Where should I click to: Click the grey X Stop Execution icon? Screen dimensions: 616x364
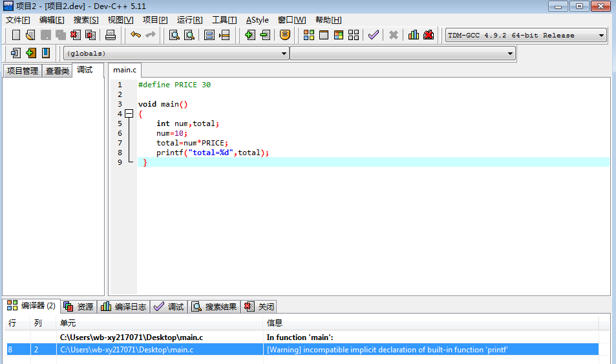[x=393, y=35]
